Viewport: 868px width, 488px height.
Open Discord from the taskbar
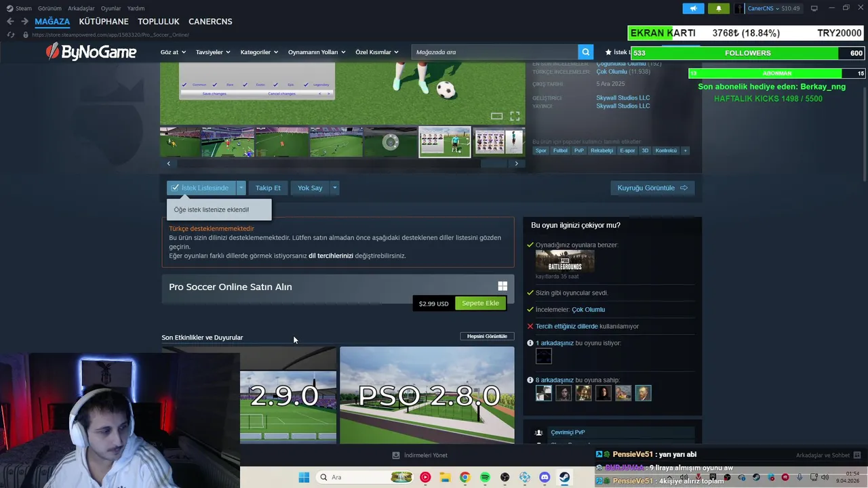click(x=545, y=477)
